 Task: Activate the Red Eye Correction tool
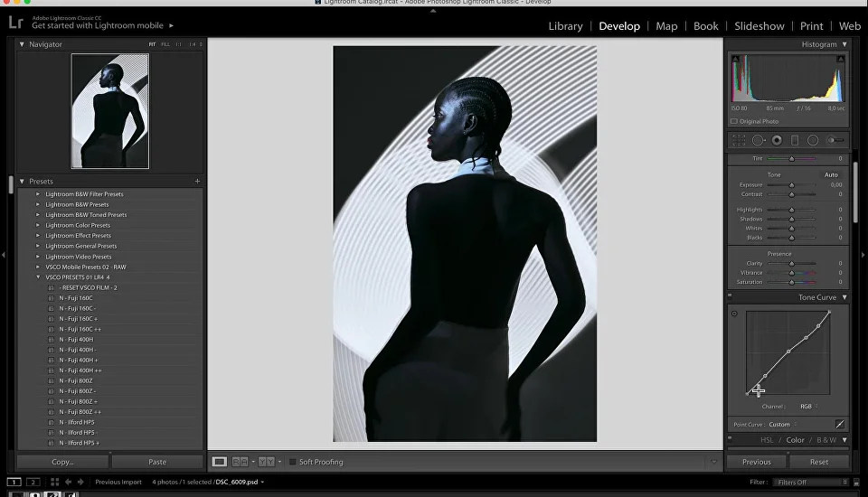click(777, 140)
